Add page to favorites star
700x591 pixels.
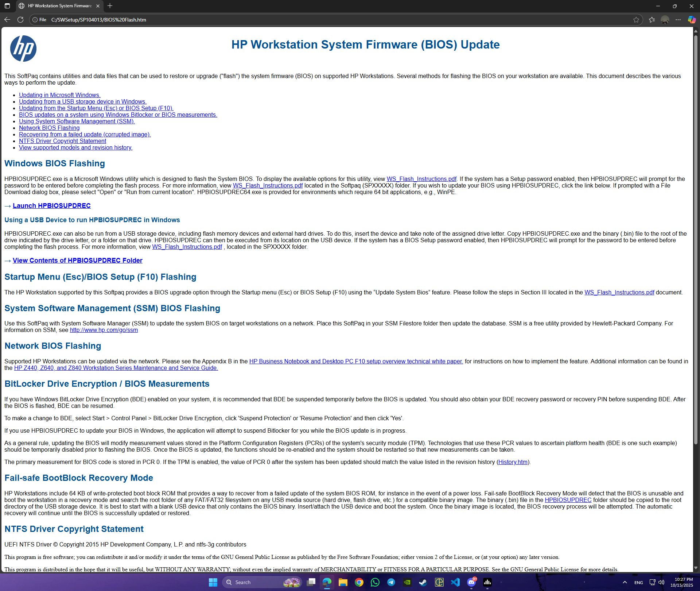(x=636, y=20)
